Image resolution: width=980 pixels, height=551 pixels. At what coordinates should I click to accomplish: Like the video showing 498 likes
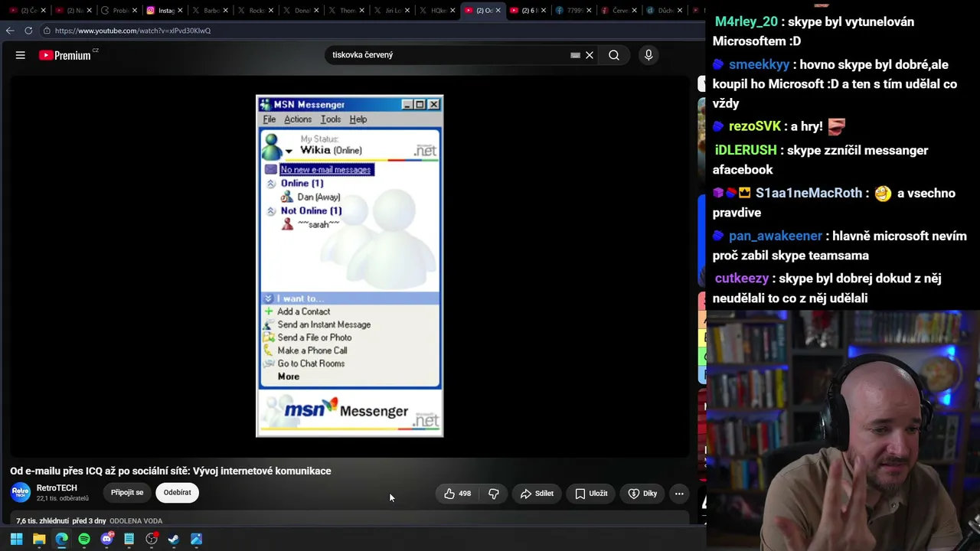tap(457, 494)
